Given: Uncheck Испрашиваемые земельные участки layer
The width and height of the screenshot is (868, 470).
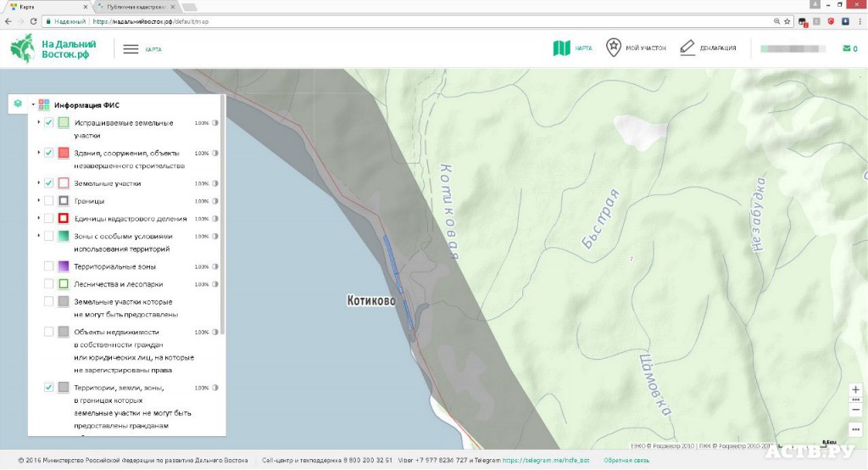Looking at the screenshot, I should click(49, 123).
